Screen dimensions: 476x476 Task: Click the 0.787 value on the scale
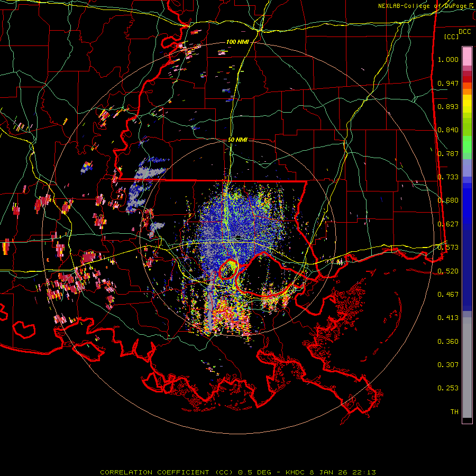(448, 153)
